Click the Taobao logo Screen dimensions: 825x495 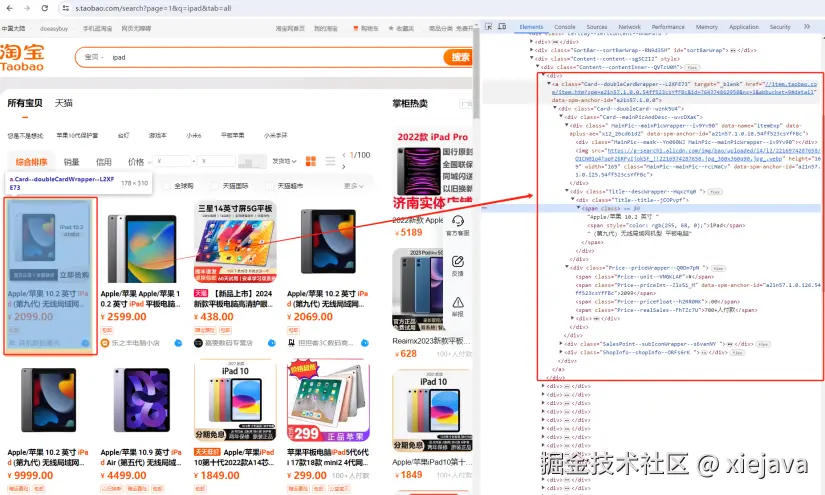point(22,57)
